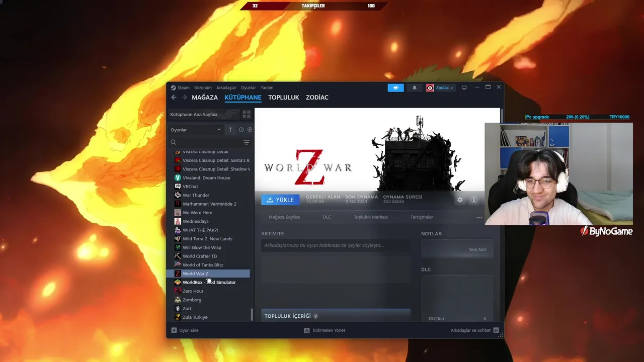Show more links ellipsis
This screenshot has height=362, width=644.
[479, 217]
